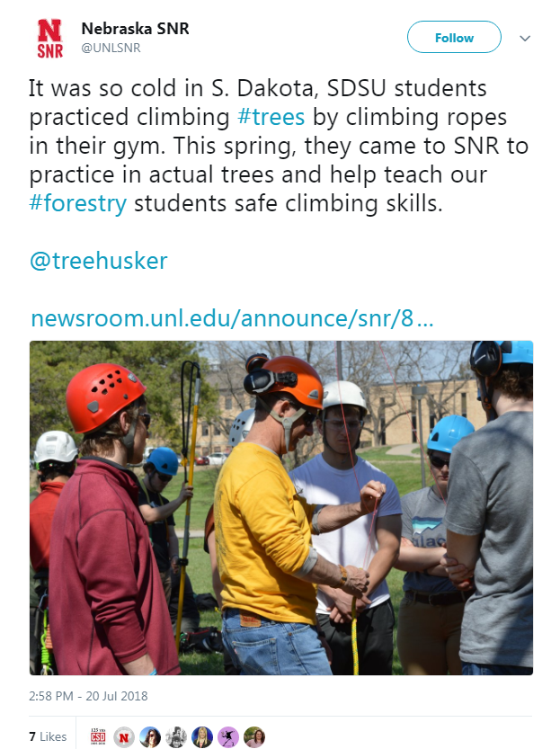Click the dark-haired woman with sunglasses avatar

(150, 736)
